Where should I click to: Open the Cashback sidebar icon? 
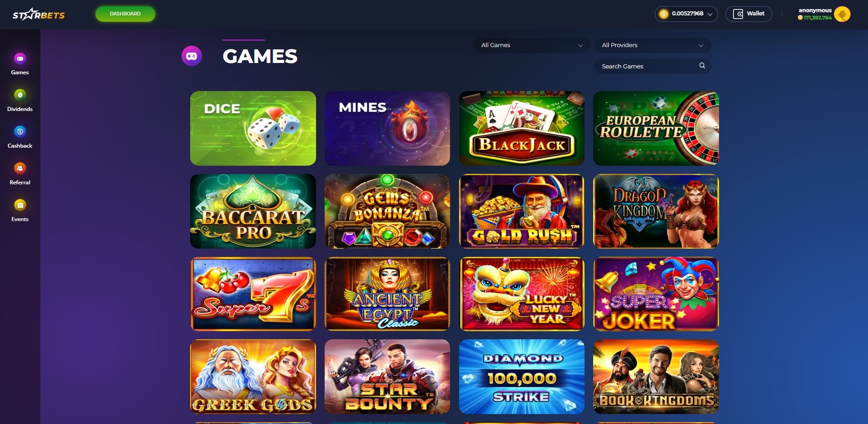[20, 132]
